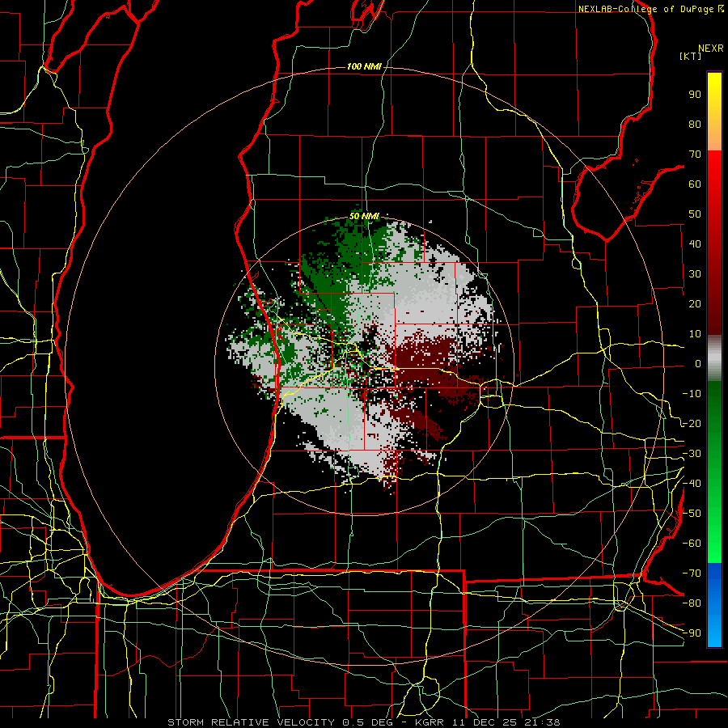
Task: Click the positive 60 scale label
Action: [x=695, y=184]
